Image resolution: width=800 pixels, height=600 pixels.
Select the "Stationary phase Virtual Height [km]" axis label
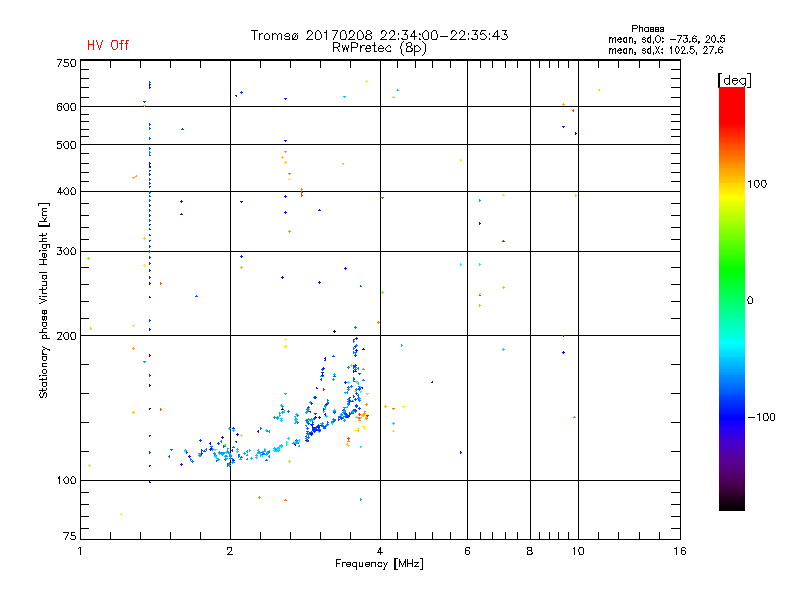click(x=43, y=301)
